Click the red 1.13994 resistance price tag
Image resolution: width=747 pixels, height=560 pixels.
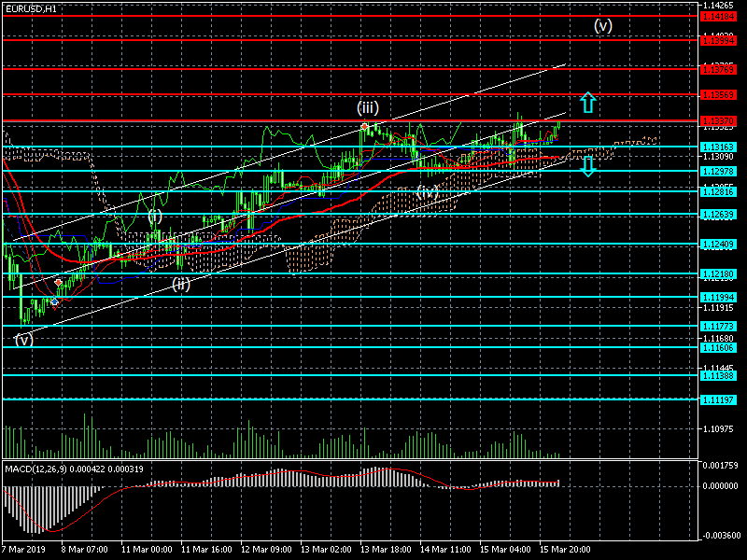pyautogui.click(x=722, y=41)
